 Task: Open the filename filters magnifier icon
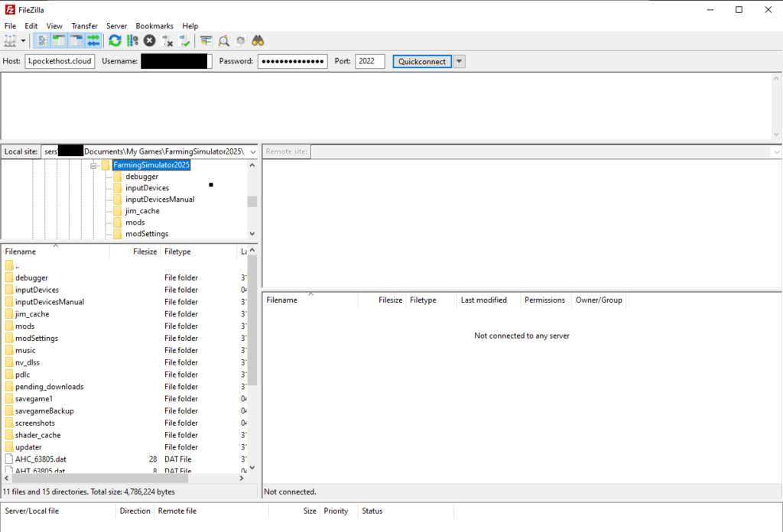[224, 41]
